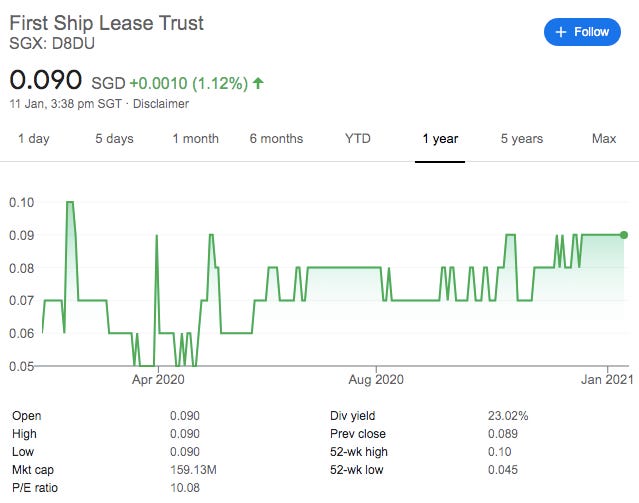Click the 0.090 current price value

pyautogui.click(x=45, y=79)
